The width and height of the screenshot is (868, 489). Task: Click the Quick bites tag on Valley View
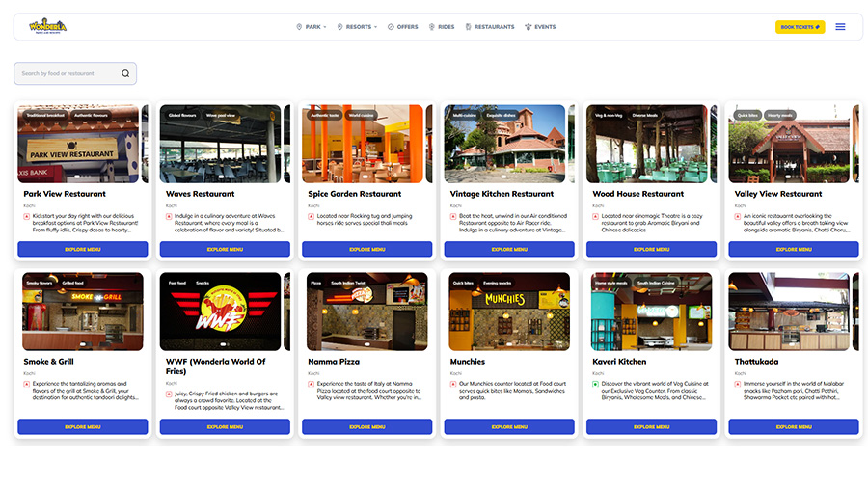(x=747, y=115)
